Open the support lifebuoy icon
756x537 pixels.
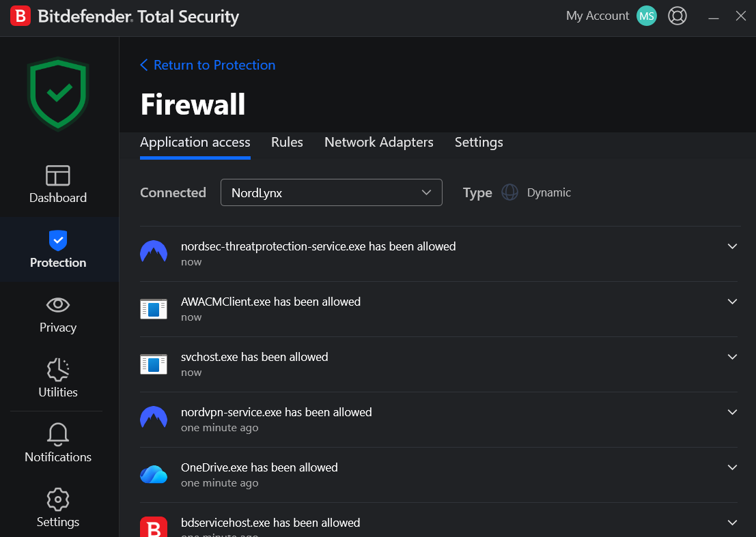click(677, 16)
